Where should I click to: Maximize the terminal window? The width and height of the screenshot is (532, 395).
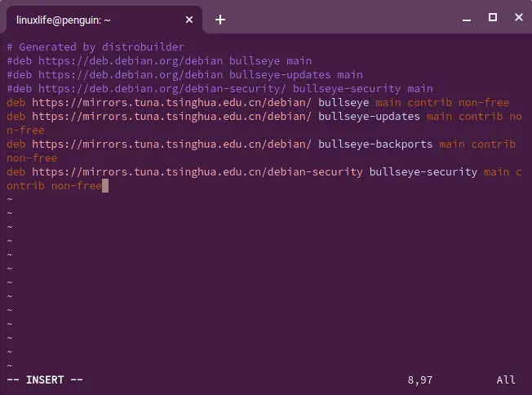click(493, 17)
